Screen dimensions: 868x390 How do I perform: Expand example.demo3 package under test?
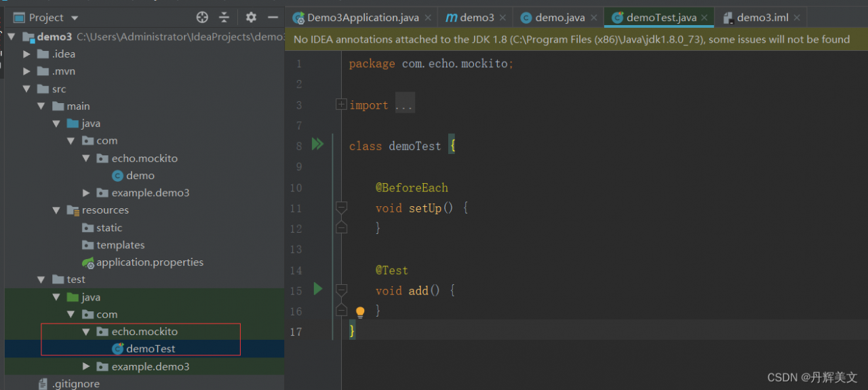coord(85,366)
